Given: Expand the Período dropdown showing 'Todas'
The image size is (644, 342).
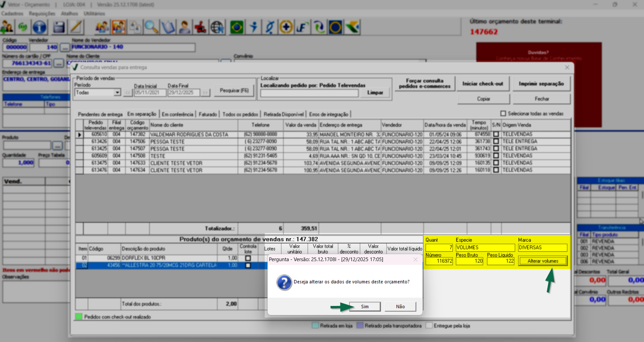Looking at the screenshot, I should tap(117, 92).
